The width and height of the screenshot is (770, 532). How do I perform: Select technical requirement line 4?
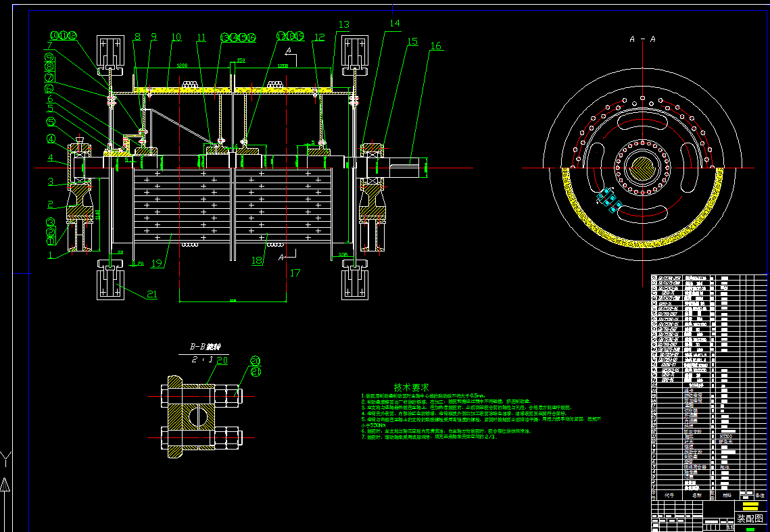[x=464, y=414]
